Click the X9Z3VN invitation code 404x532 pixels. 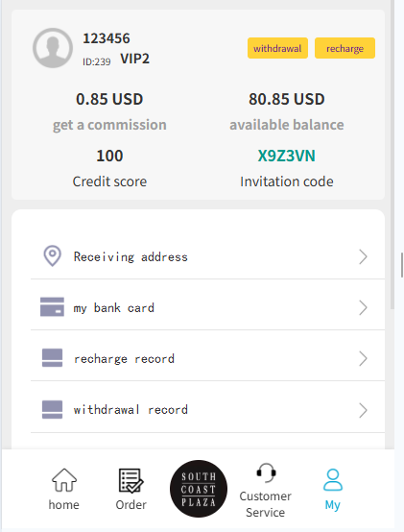click(x=286, y=156)
